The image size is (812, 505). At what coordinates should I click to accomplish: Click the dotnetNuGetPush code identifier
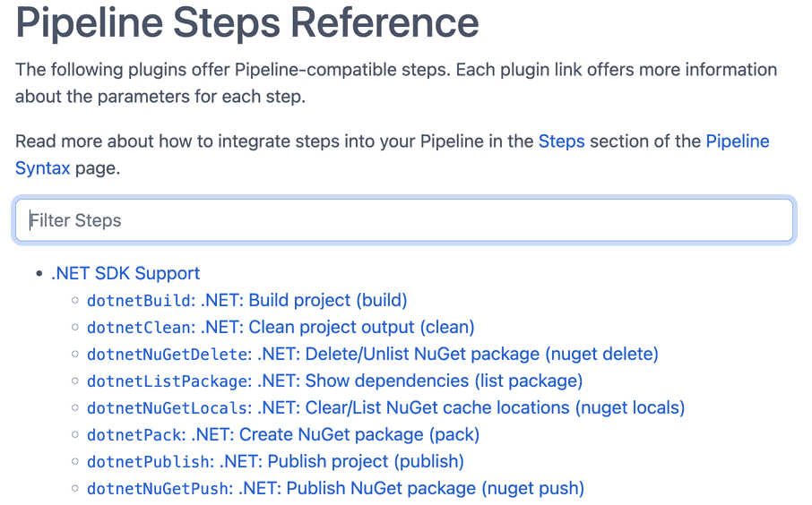159,489
